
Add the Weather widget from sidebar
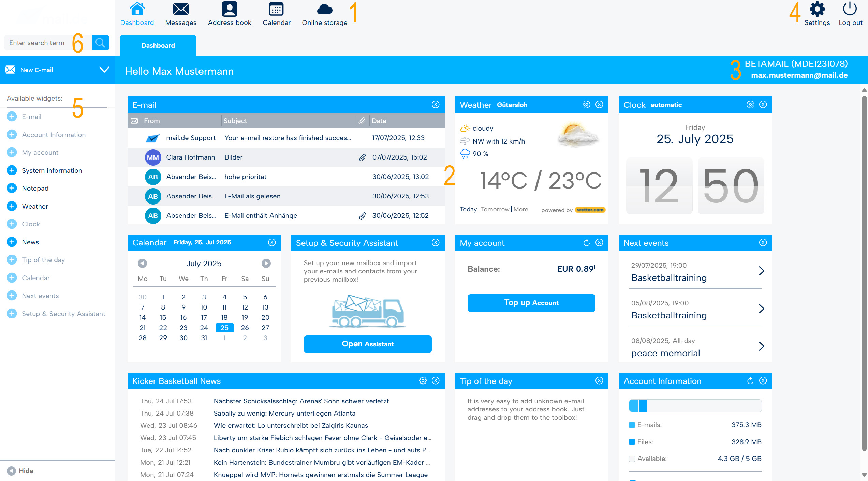(x=12, y=206)
